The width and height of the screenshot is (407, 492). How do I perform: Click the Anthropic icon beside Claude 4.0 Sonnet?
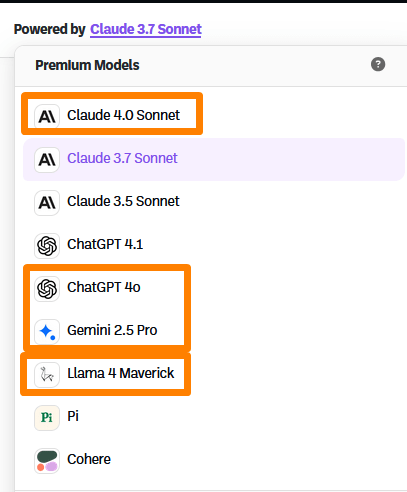coord(47,116)
